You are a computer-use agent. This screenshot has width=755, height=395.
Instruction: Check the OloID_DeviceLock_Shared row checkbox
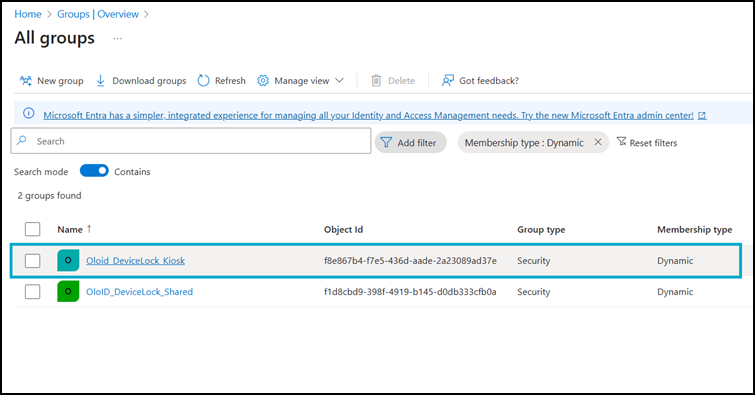(x=32, y=291)
